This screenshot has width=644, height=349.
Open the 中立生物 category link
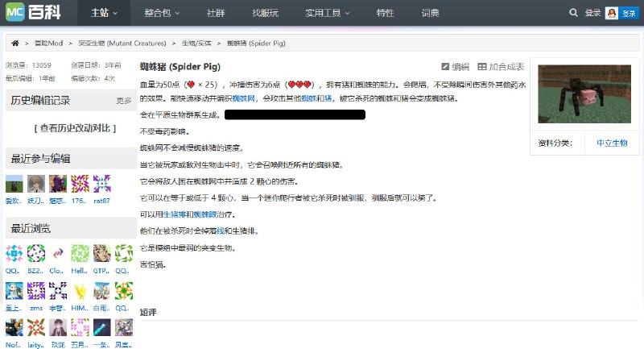[612, 143]
